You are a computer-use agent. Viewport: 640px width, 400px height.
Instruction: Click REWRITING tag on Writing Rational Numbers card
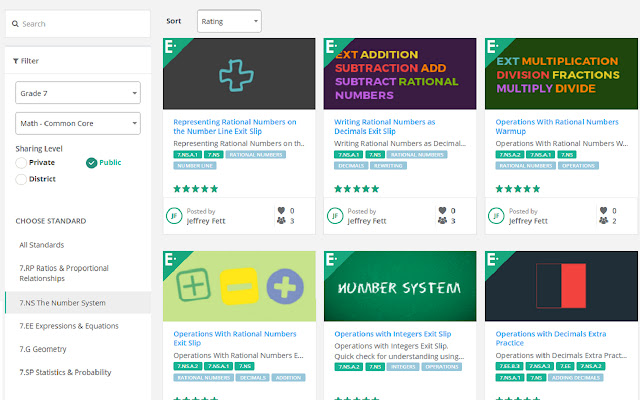[388, 166]
